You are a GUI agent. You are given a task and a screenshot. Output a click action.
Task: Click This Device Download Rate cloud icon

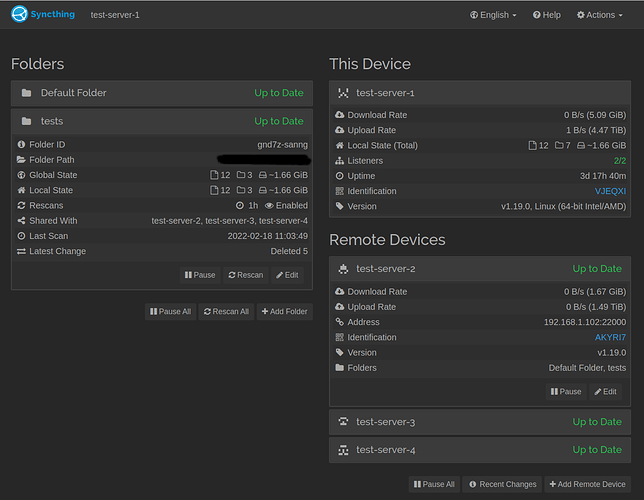[x=340, y=115]
